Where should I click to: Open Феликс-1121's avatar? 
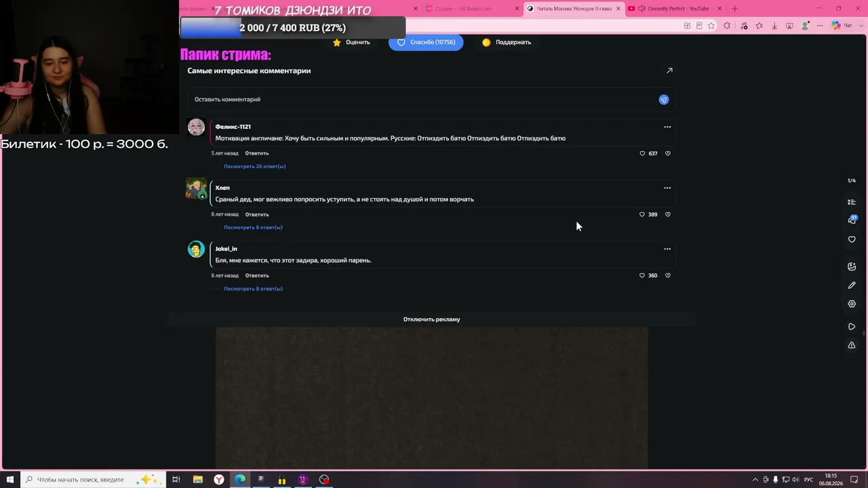pyautogui.click(x=196, y=127)
